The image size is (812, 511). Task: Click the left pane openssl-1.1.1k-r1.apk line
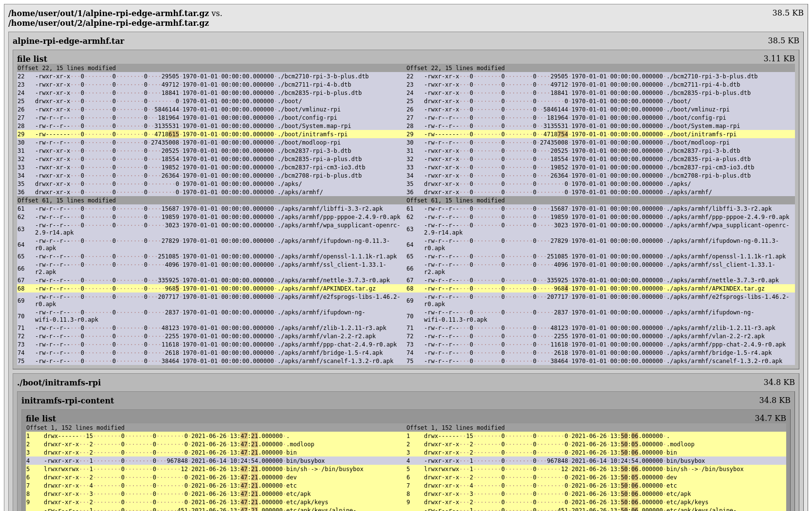337,256
